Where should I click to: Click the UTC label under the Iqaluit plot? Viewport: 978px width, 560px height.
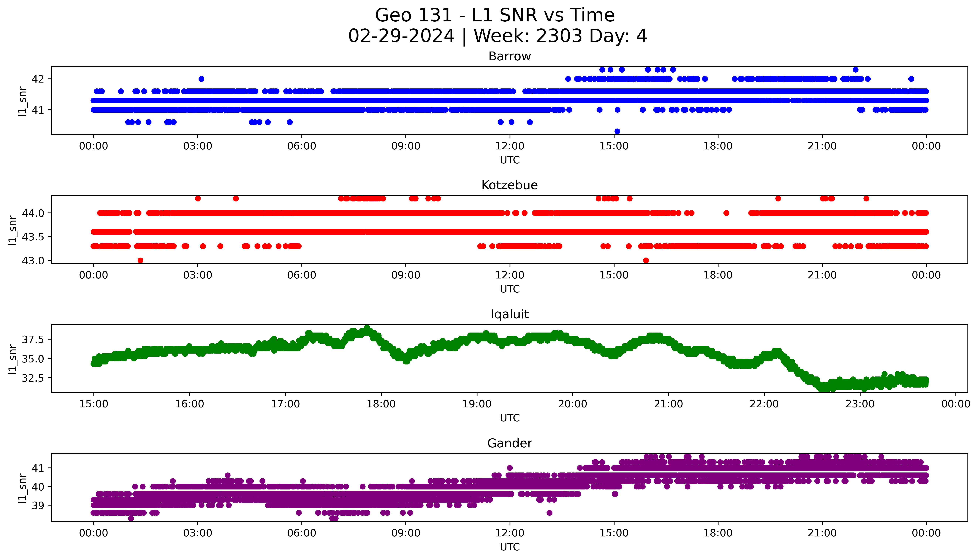pyautogui.click(x=509, y=418)
